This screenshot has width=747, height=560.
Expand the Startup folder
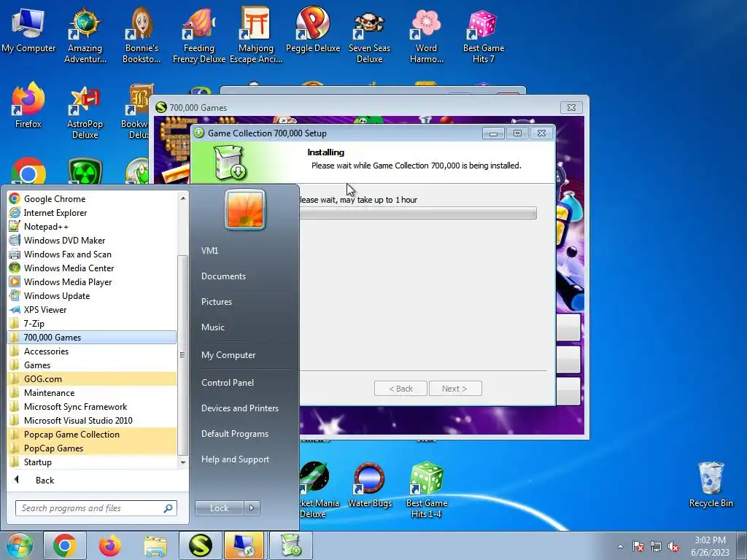click(x=92, y=462)
